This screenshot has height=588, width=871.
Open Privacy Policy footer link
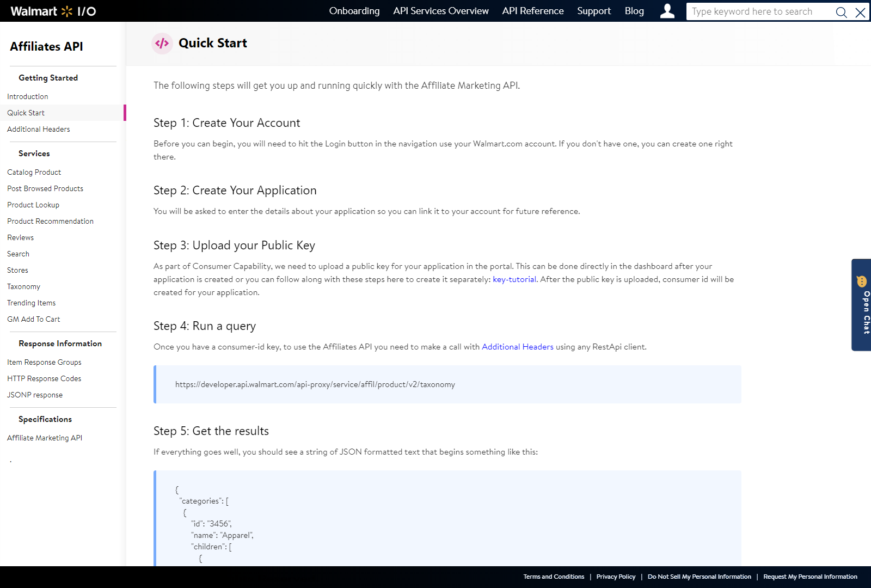(616, 577)
